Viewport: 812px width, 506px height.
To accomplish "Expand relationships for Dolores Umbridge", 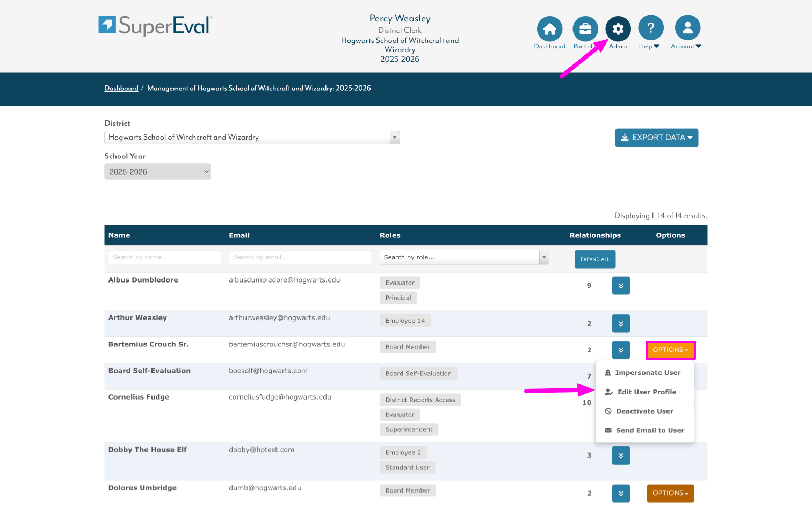I will pyautogui.click(x=621, y=493).
